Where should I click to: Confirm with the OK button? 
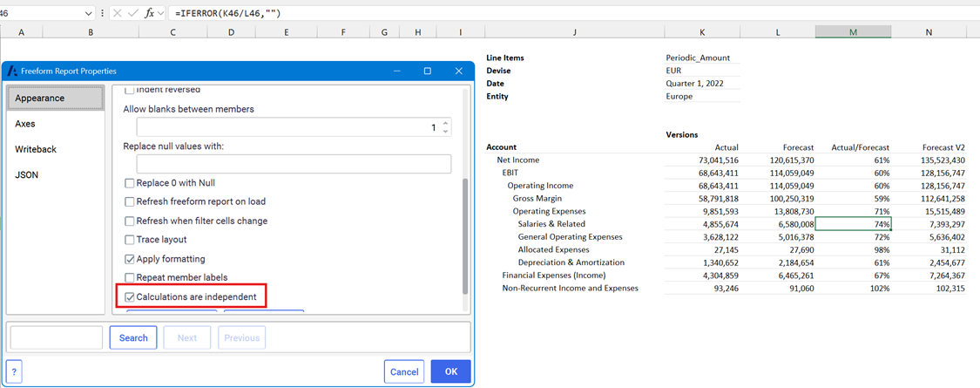tap(450, 371)
